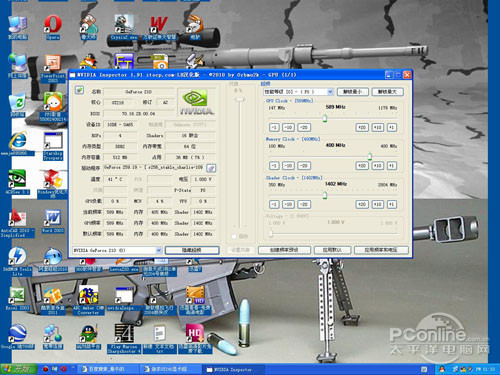Open the Opera browser desktop shortcut
Viewport: 500px width, 375px height.
click(53, 27)
